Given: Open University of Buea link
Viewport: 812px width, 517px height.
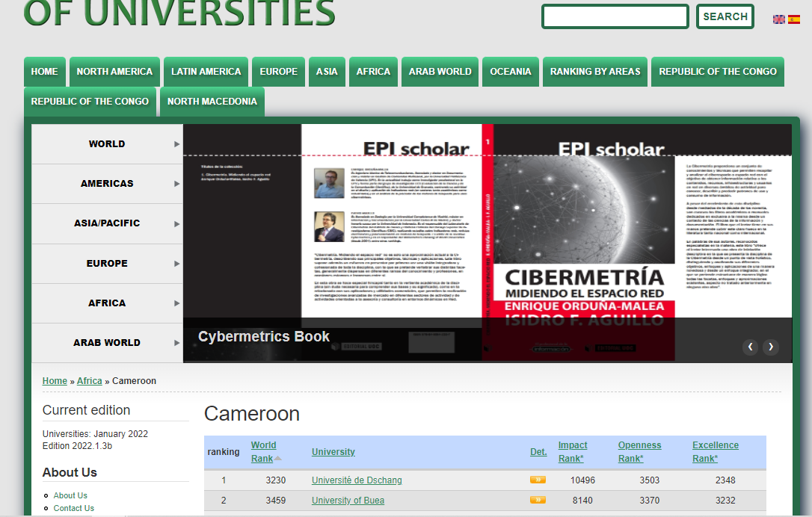Looking at the screenshot, I should [x=348, y=501].
